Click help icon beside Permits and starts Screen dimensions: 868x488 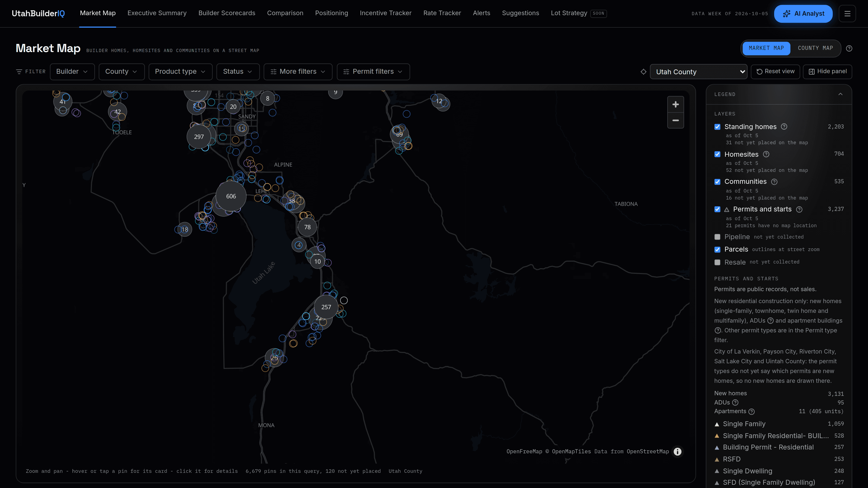tap(799, 210)
